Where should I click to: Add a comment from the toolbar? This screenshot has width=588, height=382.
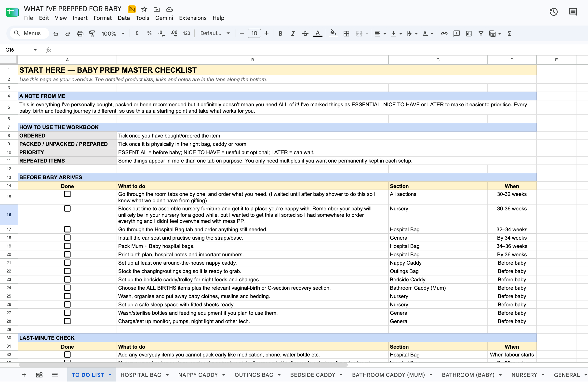tap(456, 34)
